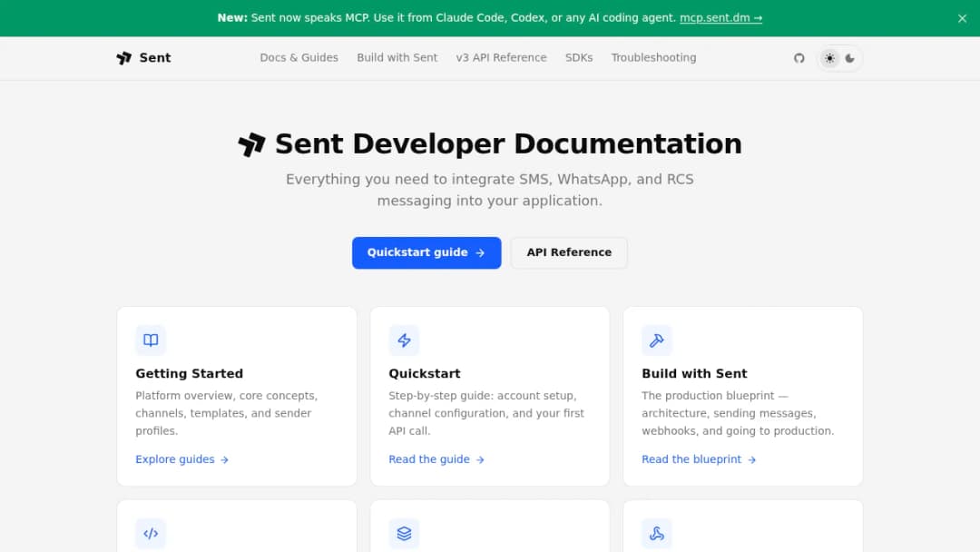Switch to dark theme moon icon
This screenshot has height=552, width=980.
point(849,58)
